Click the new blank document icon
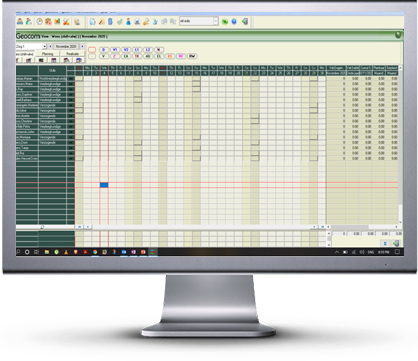Image resolution: width=418 pixels, height=361 pixels. (x=92, y=22)
